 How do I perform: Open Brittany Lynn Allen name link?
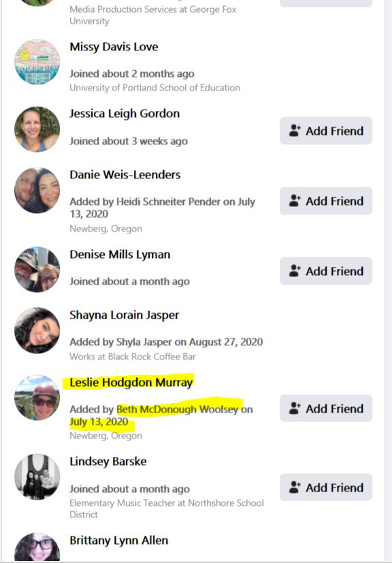pyautogui.click(x=119, y=541)
